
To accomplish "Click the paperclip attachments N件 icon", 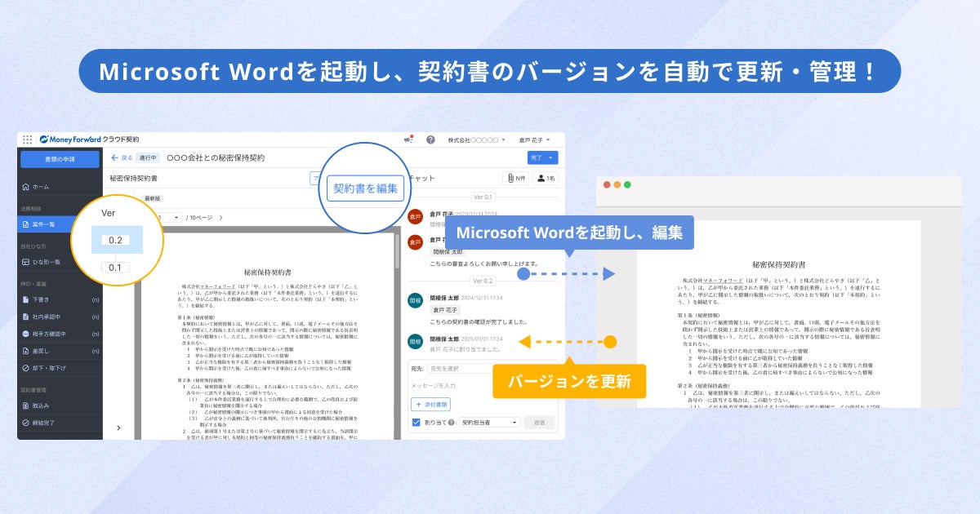I will pos(514,177).
